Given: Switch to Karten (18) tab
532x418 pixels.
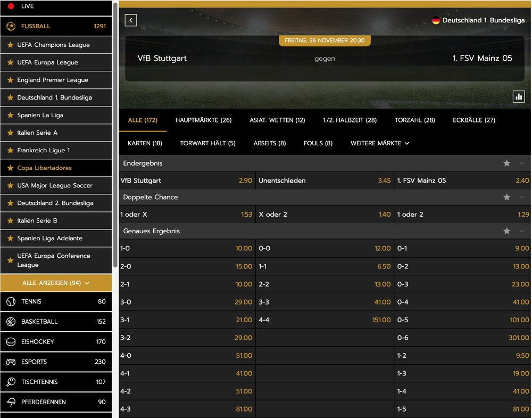Looking at the screenshot, I should (x=145, y=143).
